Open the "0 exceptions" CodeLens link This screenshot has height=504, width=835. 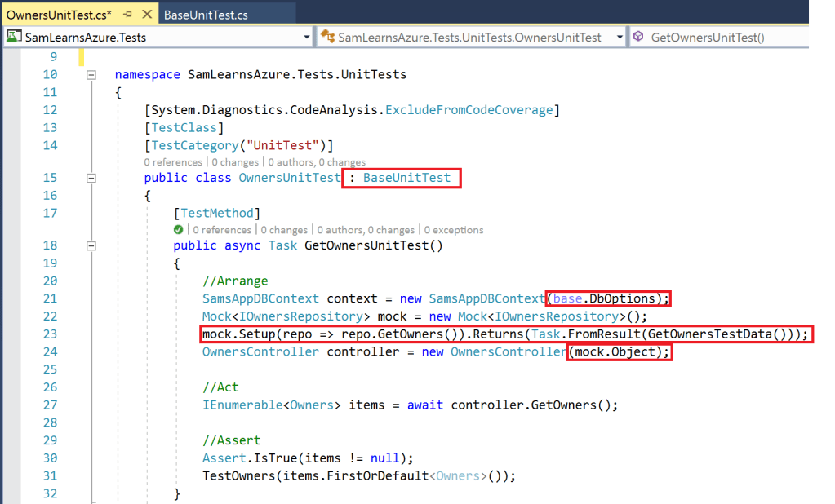[x=454, y=230]
